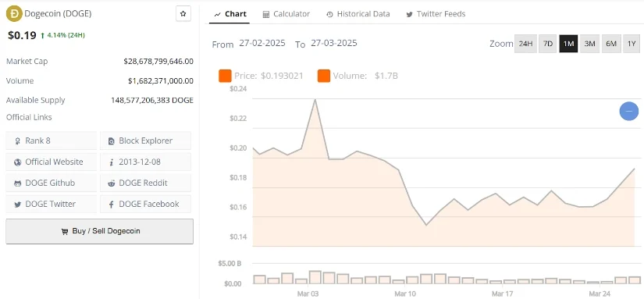Click the star favorite icon beside Dogecoin

click(183, 13)
